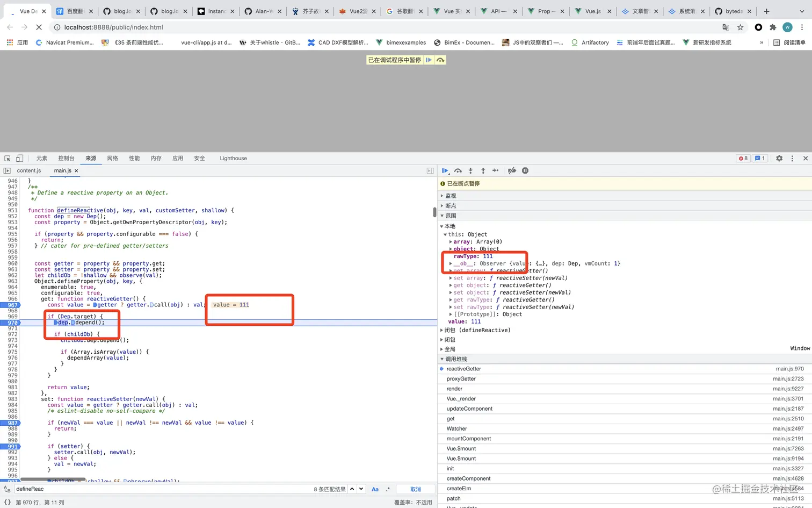Expand the 闭包 (defineReactive) scope

click(442, 330)
